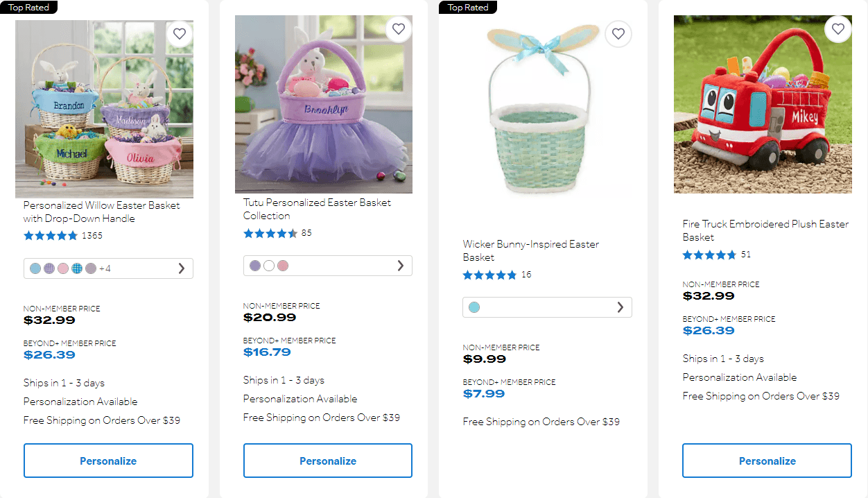Select the pink swatch for the Willow basket
Screen dimensions: 868x498
63,268
